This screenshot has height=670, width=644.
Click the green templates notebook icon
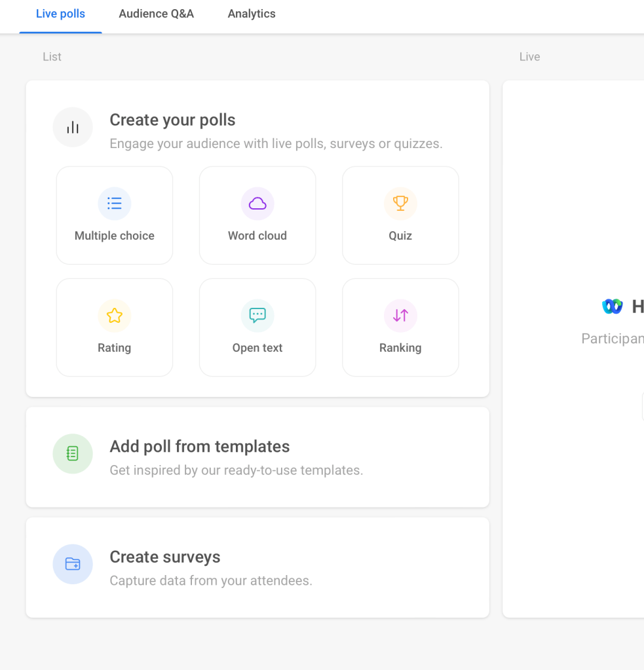tap(73, 453)
